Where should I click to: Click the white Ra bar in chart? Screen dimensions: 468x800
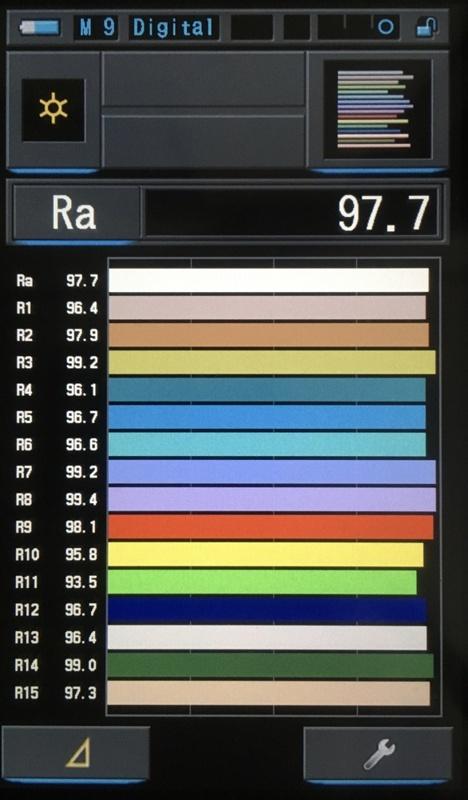pos(268,280)
